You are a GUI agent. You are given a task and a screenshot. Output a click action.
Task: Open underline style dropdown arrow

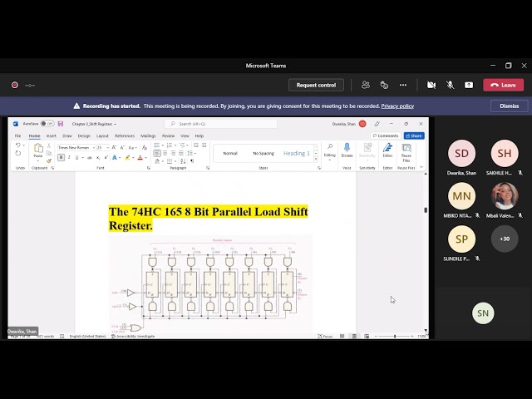pyautogui.click(x=82, y=157)
